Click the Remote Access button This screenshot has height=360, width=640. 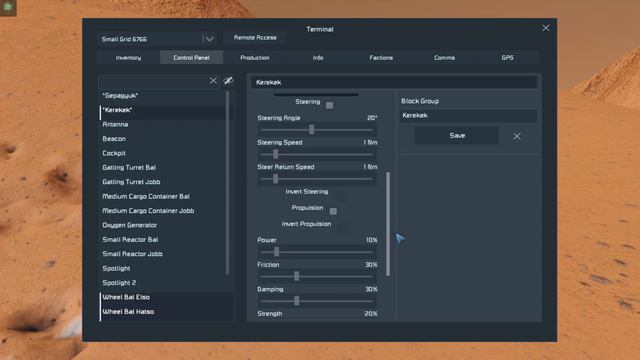point(255,38)
